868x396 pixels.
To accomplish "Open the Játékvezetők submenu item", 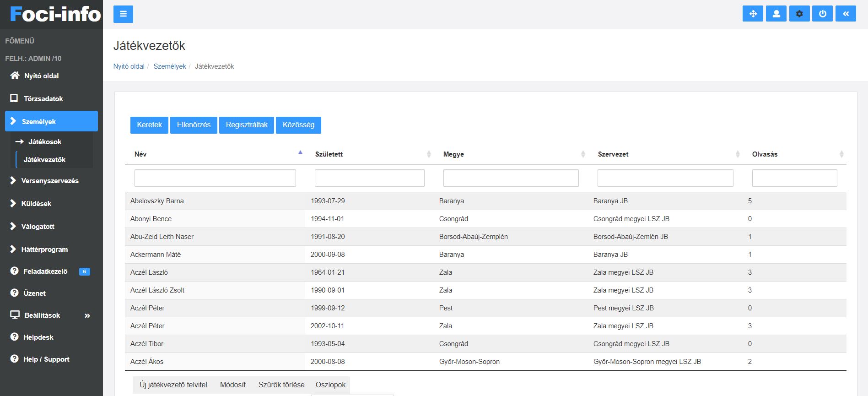I will click(44, 160).
